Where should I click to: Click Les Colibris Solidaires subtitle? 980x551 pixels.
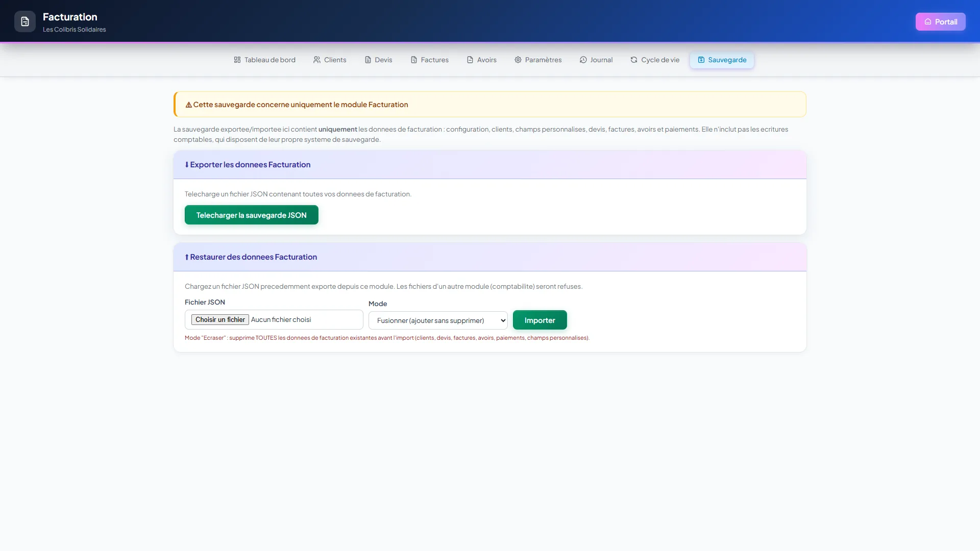[75, 30]
